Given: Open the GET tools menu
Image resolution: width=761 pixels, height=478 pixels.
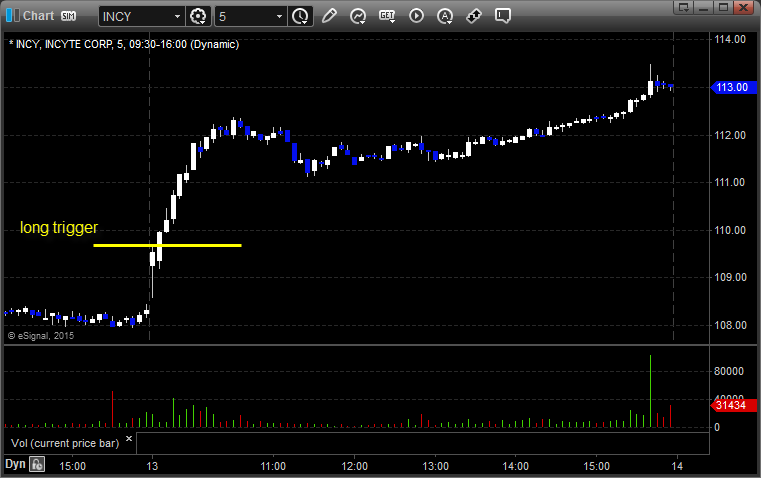Looking at the screenshot, I should [387, 16].
